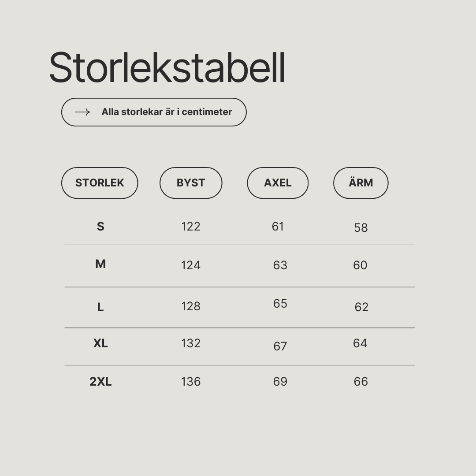The image size is (476, 476).
Task: Click bust value 128 for size L
Action: coord(191,306)
